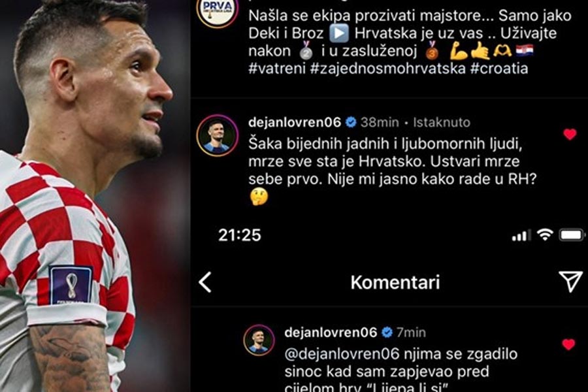Click the dejanlovren06 username, 38min comment
Viewport: 588px width, 392px height.
[295, 122]
